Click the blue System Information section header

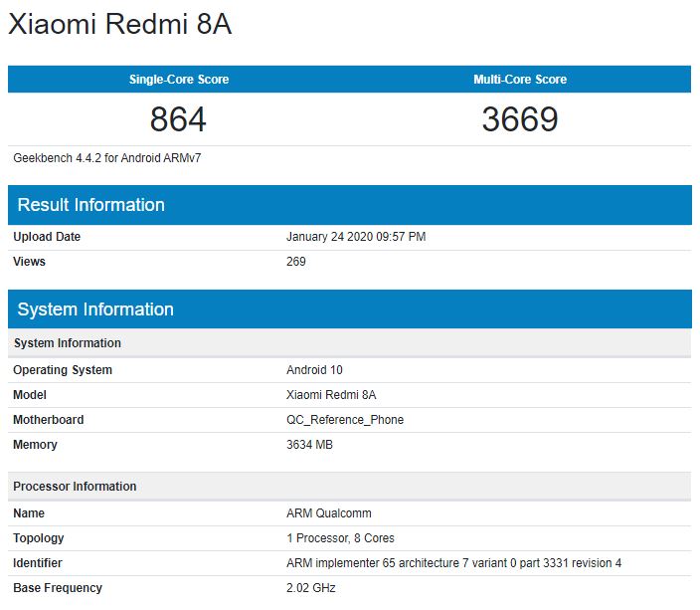pos(95,309)
